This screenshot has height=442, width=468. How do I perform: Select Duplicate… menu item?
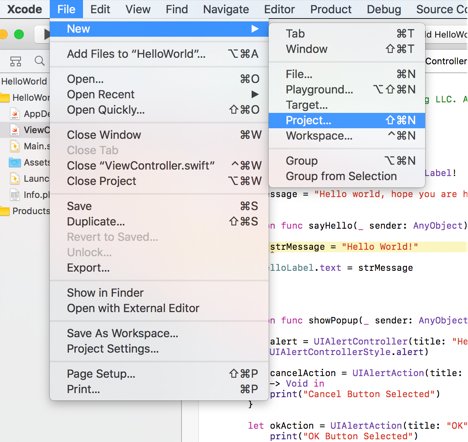tap(159, 221)
